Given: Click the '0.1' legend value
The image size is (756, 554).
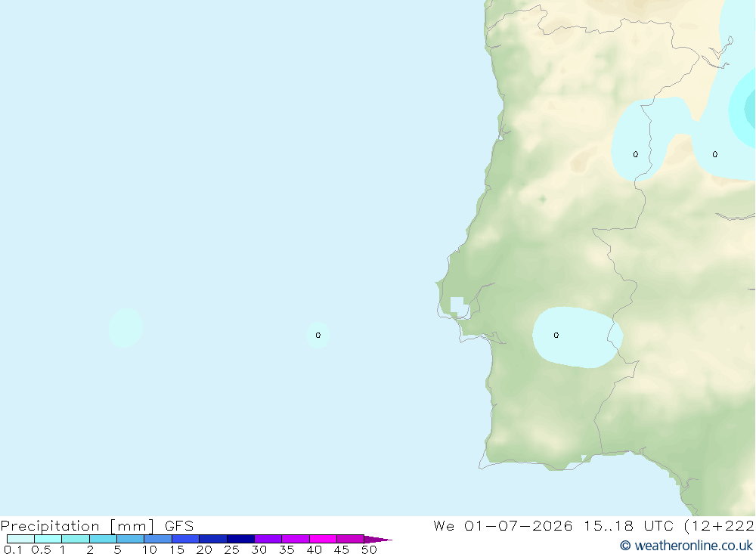Looking at the screenshot, I should (13, 549).
